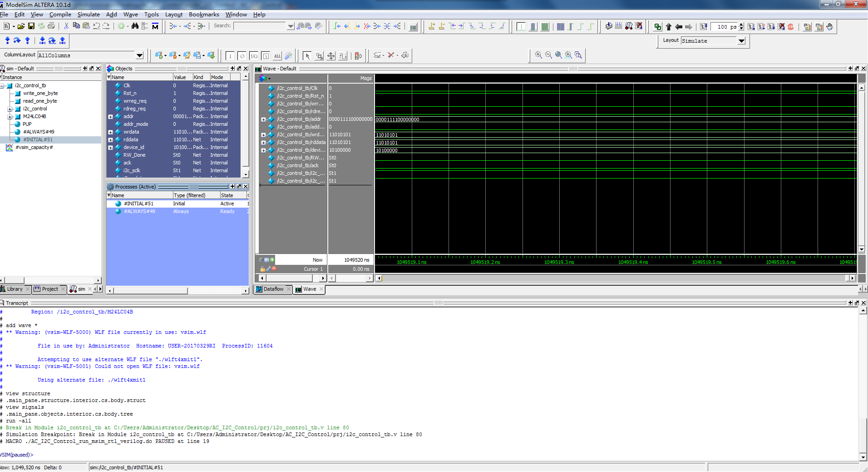Open the bold M memory icon
The image size is (868, 472).
pos(155,26)
